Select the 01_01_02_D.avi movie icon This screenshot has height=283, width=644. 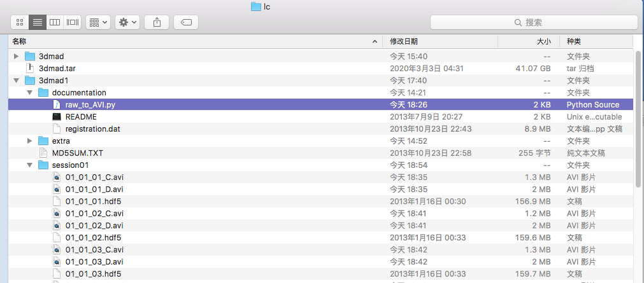pyautogui.click(x=57, y=226)
